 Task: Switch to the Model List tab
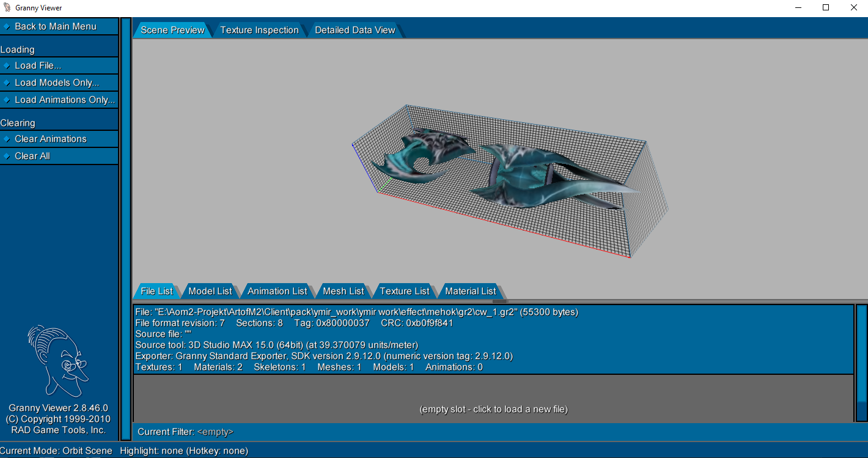[x=210, y=291]
